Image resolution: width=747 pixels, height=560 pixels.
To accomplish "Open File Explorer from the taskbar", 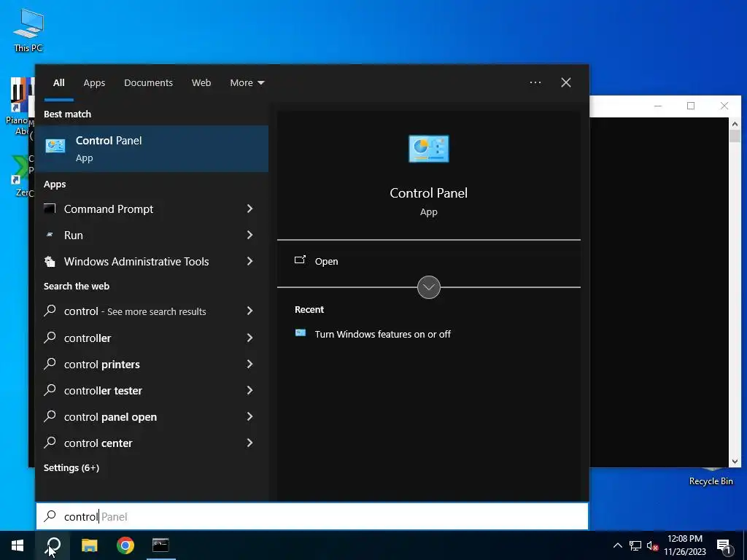I will click(x=89, y=545).
